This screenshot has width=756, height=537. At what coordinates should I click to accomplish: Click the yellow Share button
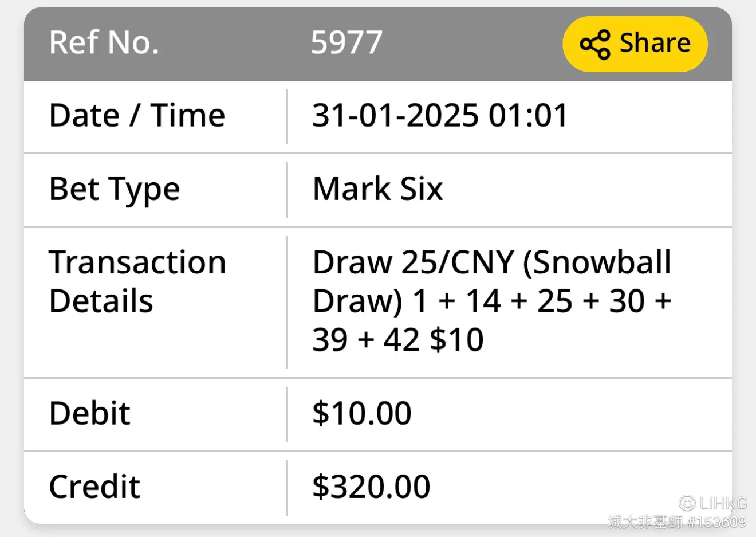click(x=635, y=44)
